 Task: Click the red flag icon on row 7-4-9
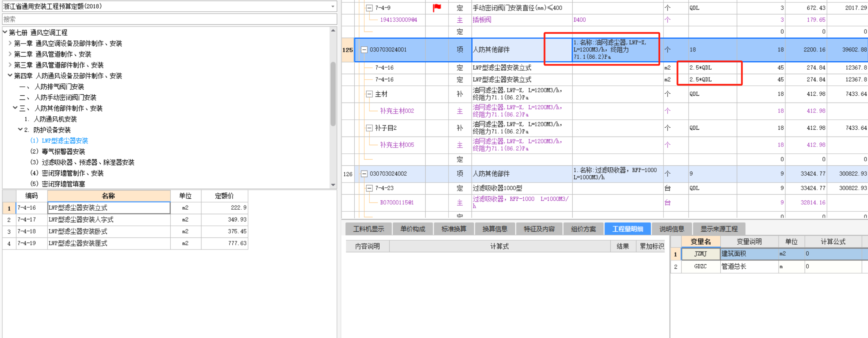[437, 8]
